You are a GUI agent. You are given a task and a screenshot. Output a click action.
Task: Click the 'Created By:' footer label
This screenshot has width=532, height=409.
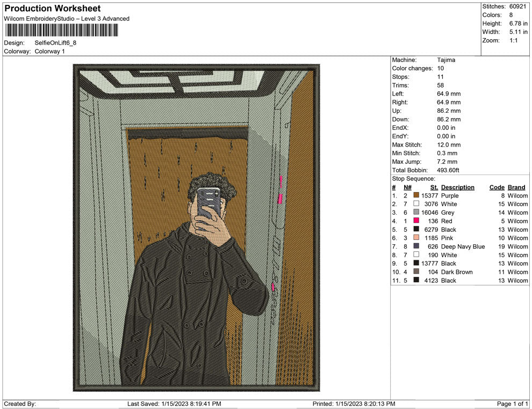click(20, 404)
